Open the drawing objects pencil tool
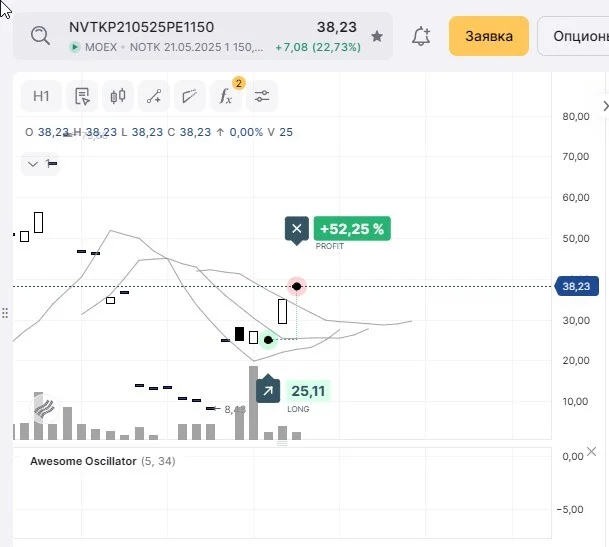This screenshot has height=547, width=609. tap(190, 96)
